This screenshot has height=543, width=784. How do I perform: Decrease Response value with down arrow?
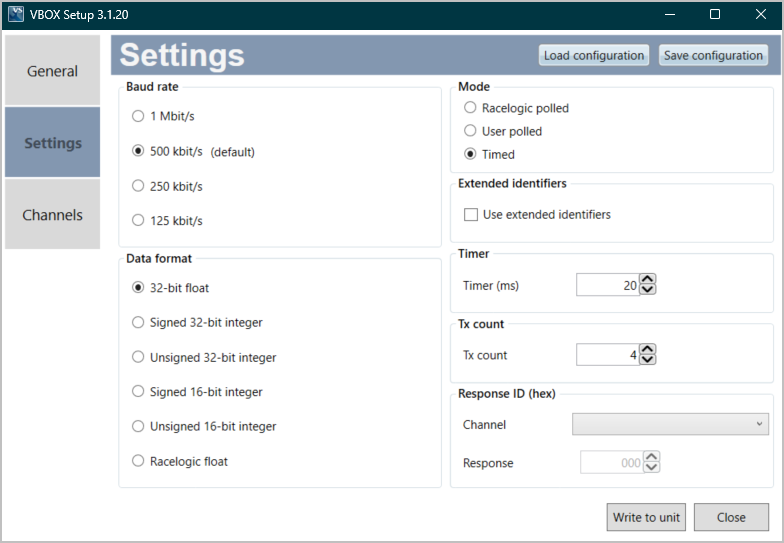651,468
